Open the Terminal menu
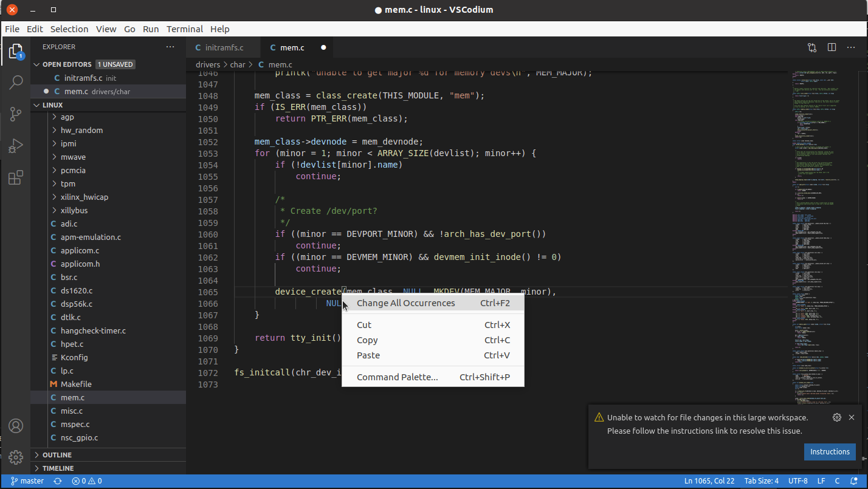The image size is (868, 489). pos(184,29)
